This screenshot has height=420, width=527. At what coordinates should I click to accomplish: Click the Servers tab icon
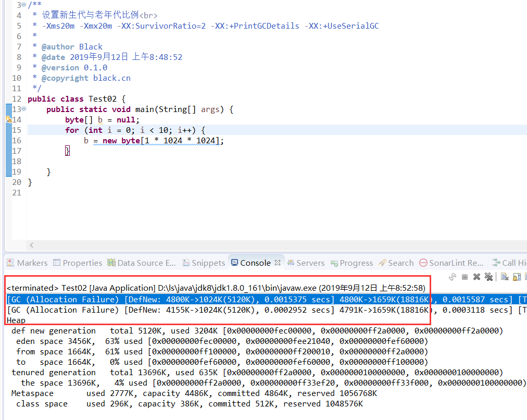(x=291, y=263)
